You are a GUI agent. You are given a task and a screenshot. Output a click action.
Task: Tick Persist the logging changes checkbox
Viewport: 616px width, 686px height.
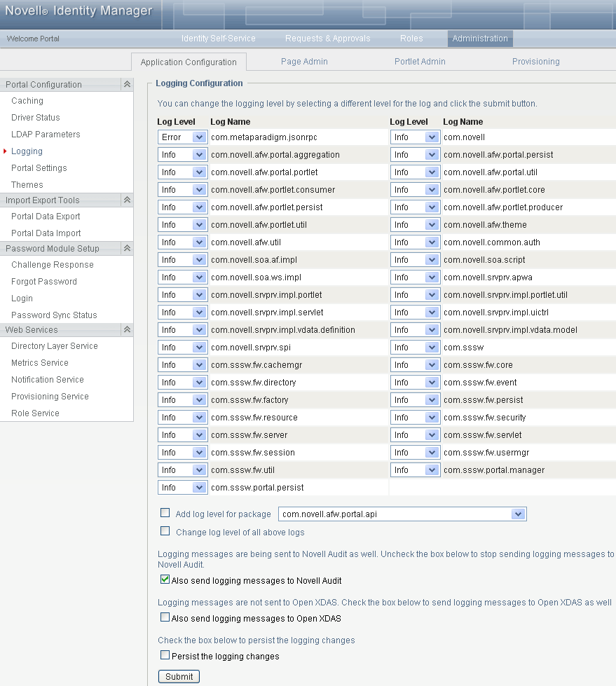coord(165,655)
